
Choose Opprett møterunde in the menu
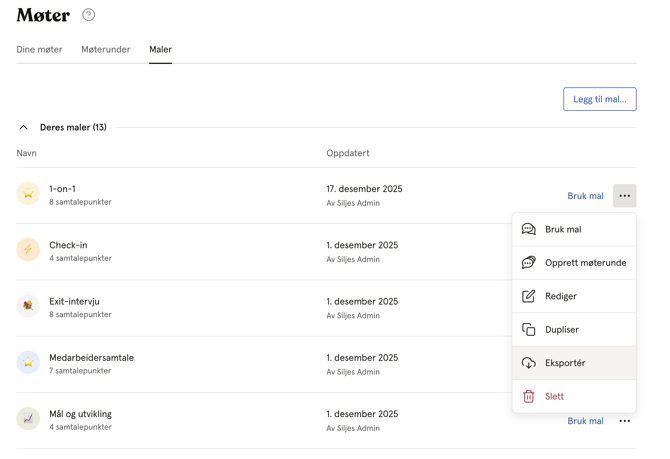[574, 262]
